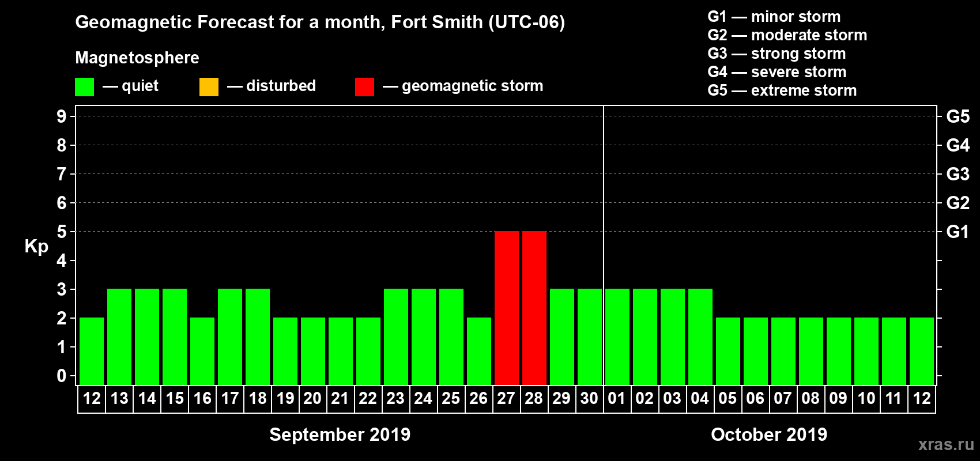The height and width of the screenshot is (461, 980).
Task: Click the geomagnetic storm legend text
Action: click(473, 86)
